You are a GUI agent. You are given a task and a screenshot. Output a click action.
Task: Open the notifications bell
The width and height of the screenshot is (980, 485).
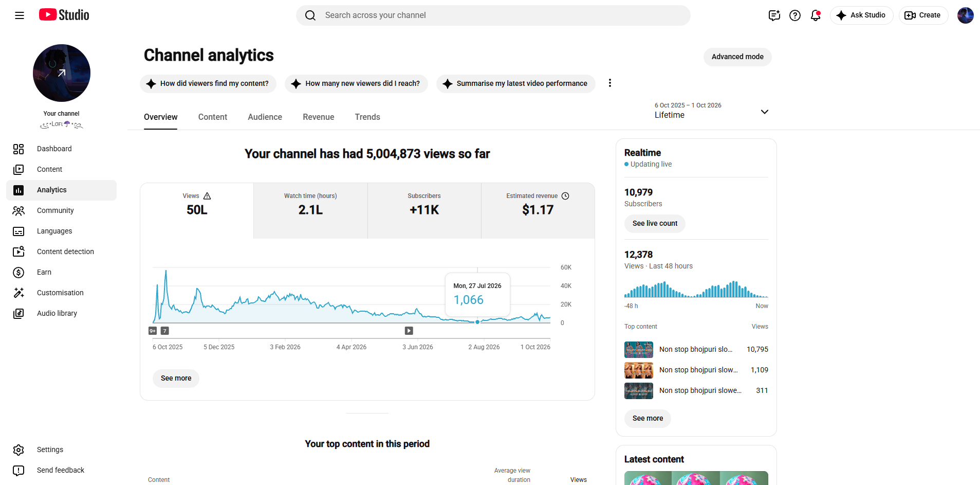pyautogui.click(x=816, y=15)
